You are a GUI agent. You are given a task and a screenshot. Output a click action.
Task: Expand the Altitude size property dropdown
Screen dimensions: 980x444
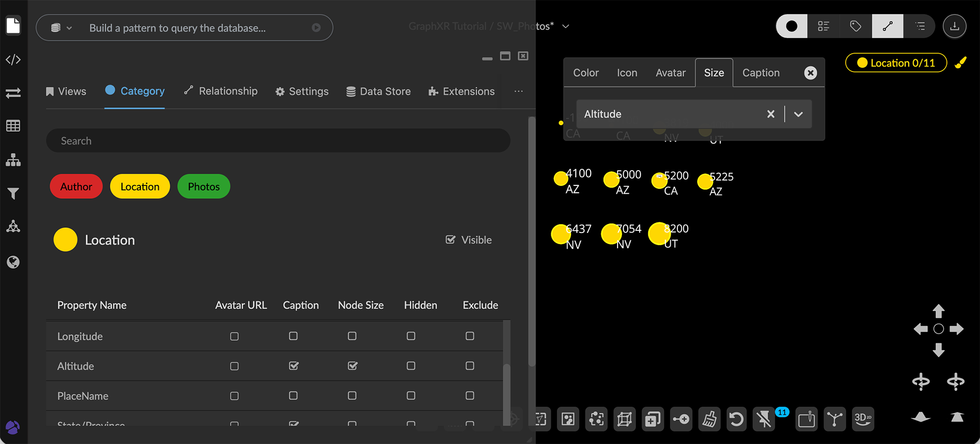point(798,114)
